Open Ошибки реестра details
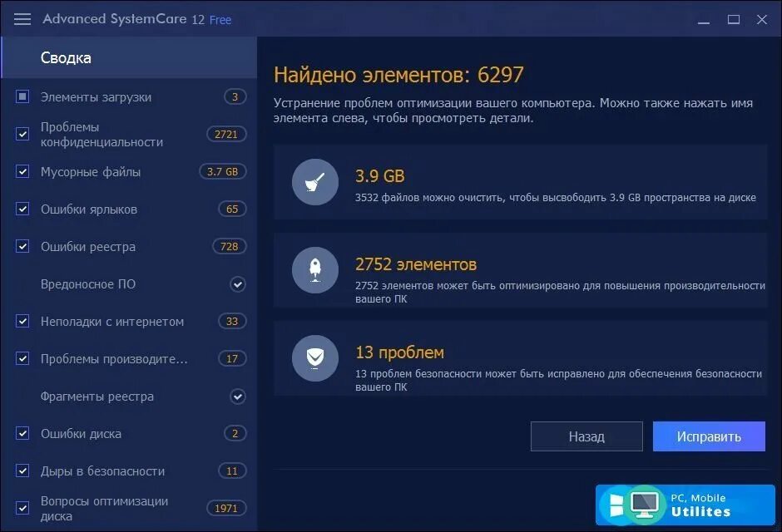The width and height of the screenshot is (782, 532). 88,247
